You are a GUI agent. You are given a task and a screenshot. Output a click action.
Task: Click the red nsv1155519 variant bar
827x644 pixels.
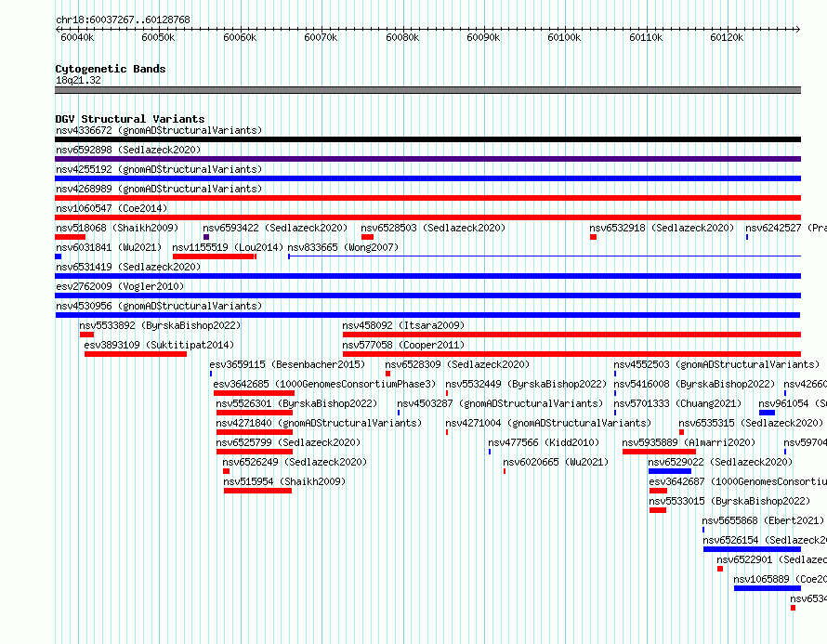(215, 256)
